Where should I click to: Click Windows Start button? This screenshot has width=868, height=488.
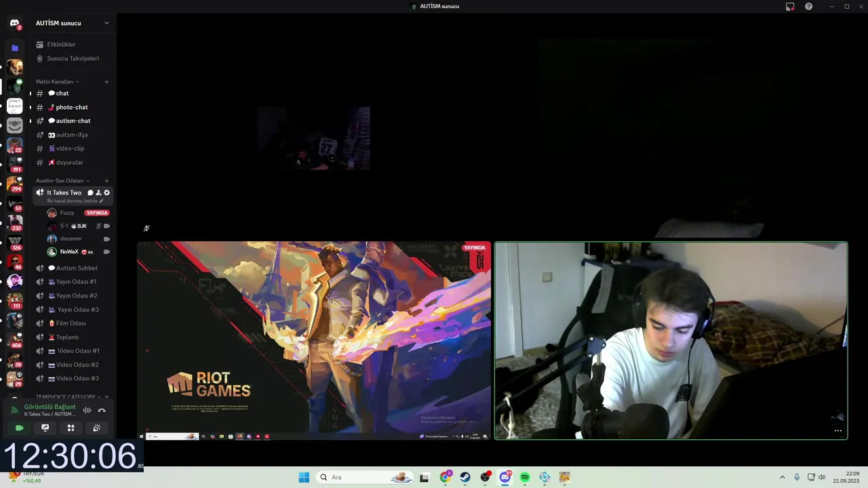coord(304,477)
